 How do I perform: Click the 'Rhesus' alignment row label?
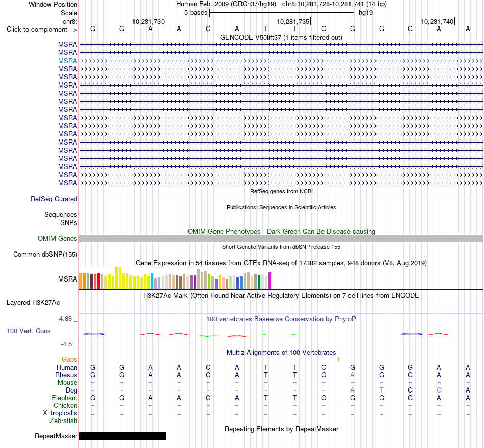pos(66,375)
